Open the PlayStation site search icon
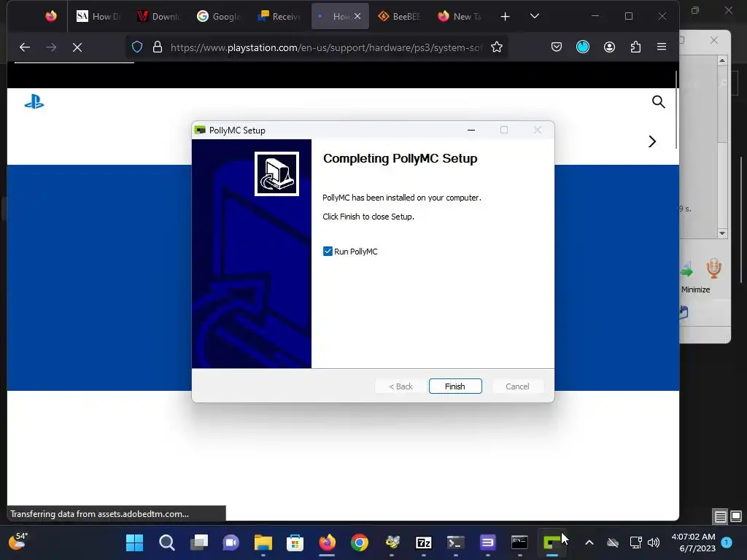The height and width of the screenshot is (560, 747). pyautogui.click(x=659, y=101)
